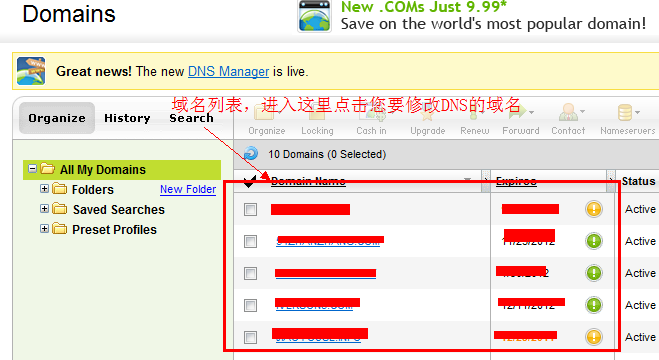Select the Saved Searches tree label

click(119, 209)
